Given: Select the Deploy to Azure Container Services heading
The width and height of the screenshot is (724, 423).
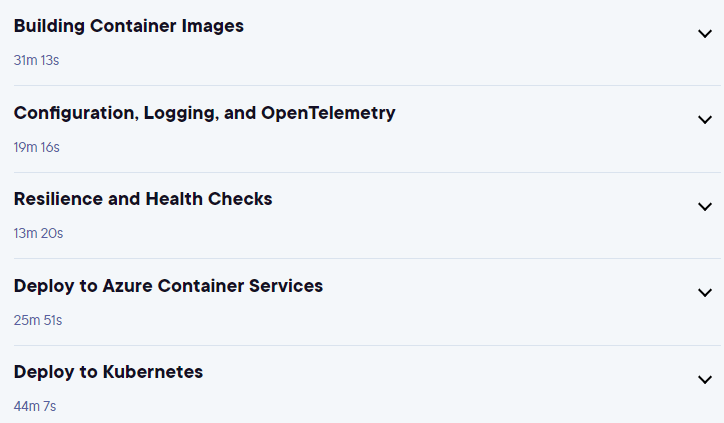Looking at the screenshot, I should (169, 286).
